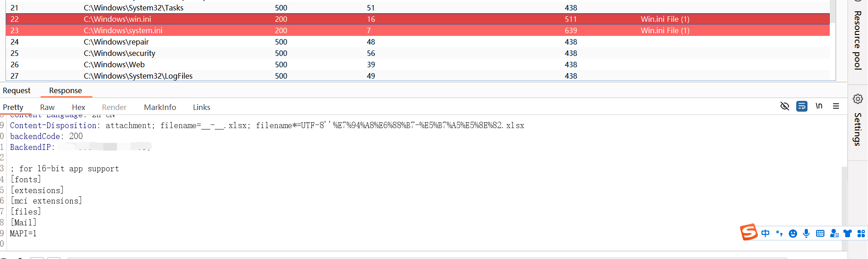Open the IME skin shirt icon
Viewport: 868px width, 259px height.
click(x=848, y=234)
